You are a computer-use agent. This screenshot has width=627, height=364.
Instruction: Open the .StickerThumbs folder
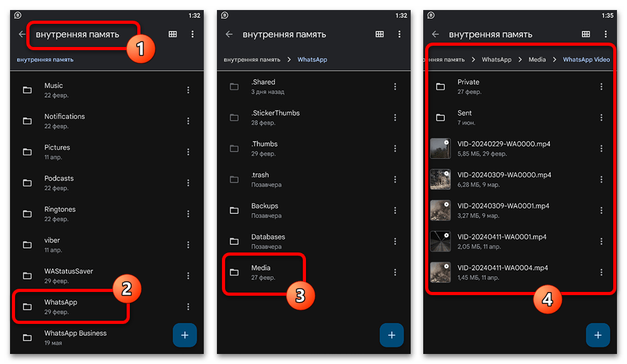click(313, 118)
